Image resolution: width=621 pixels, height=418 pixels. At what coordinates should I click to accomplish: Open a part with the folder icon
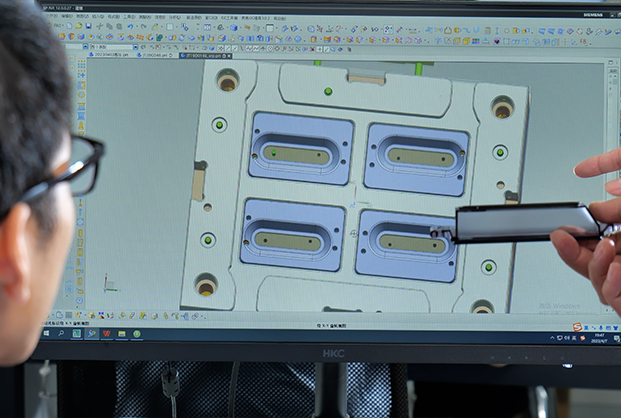pos(79,26)
